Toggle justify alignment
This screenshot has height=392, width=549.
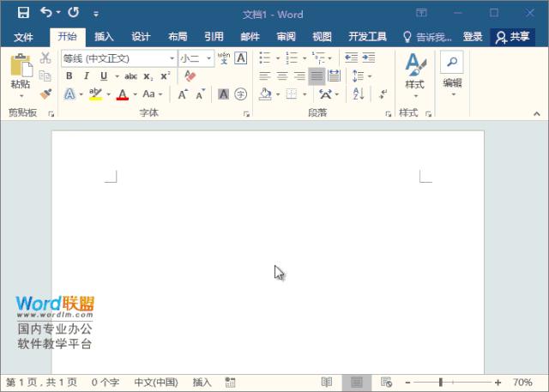click(x=317, y=76)
